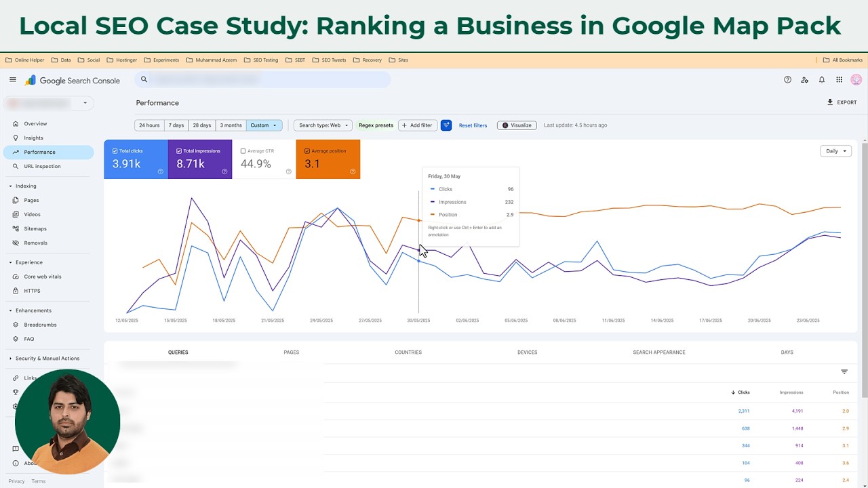
Task: Open All Bookmarks folder
Action: coord(843,60)
